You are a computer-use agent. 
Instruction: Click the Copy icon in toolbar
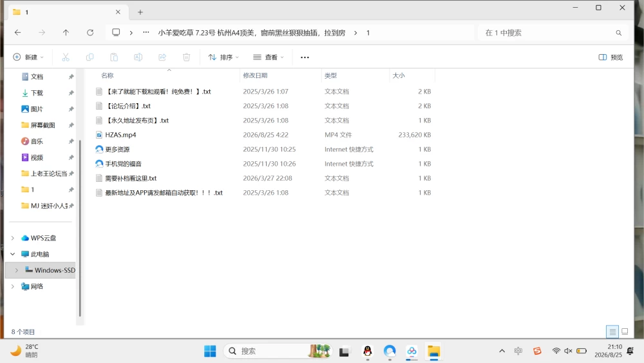[x=90, y=57]
